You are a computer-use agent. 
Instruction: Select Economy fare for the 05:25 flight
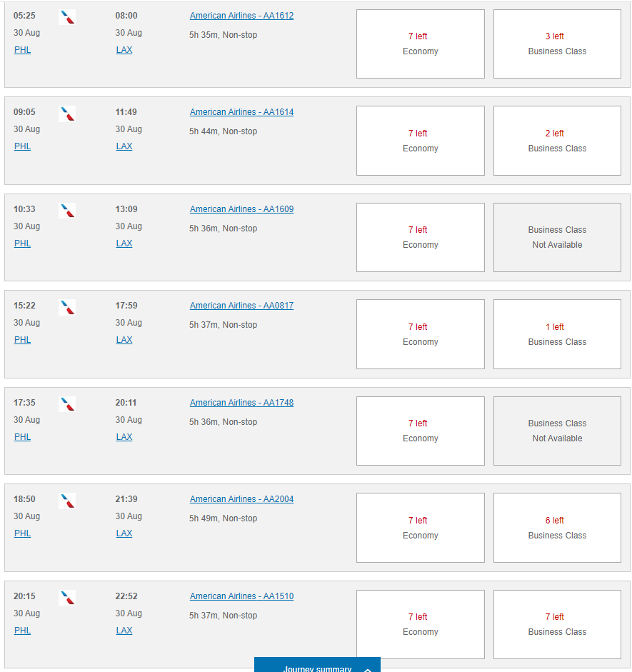click(420, 44)
